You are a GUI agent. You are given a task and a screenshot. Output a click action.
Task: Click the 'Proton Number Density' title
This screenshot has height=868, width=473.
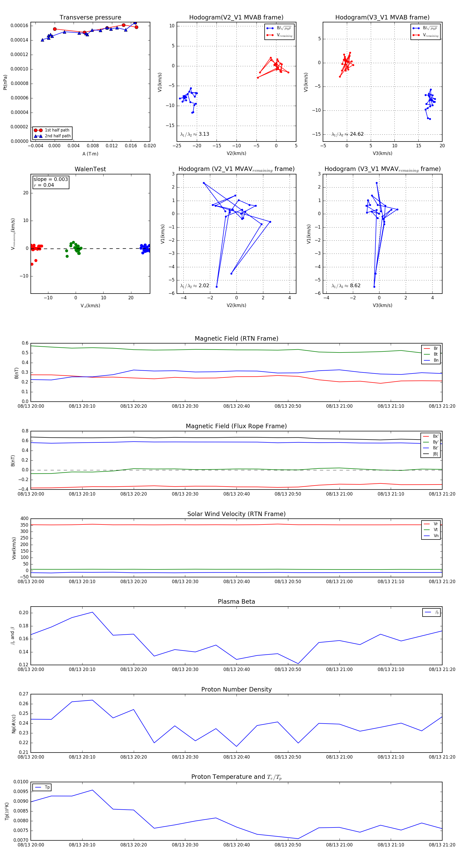click(x=236, y=689)
